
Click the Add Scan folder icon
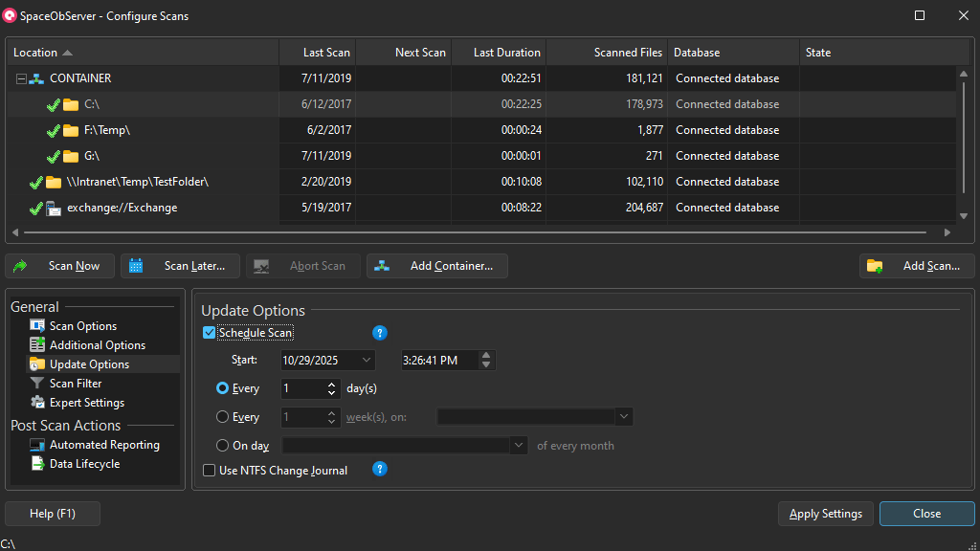point(875,266)
